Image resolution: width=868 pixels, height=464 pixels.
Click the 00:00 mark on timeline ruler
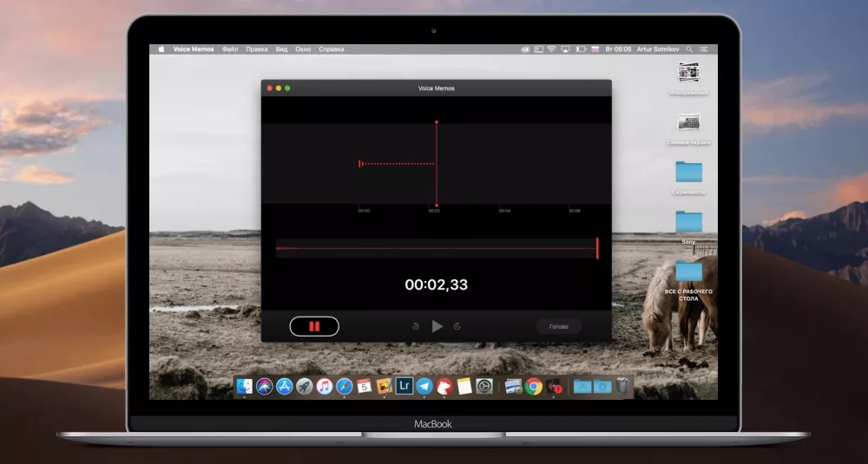coord(364,211)
